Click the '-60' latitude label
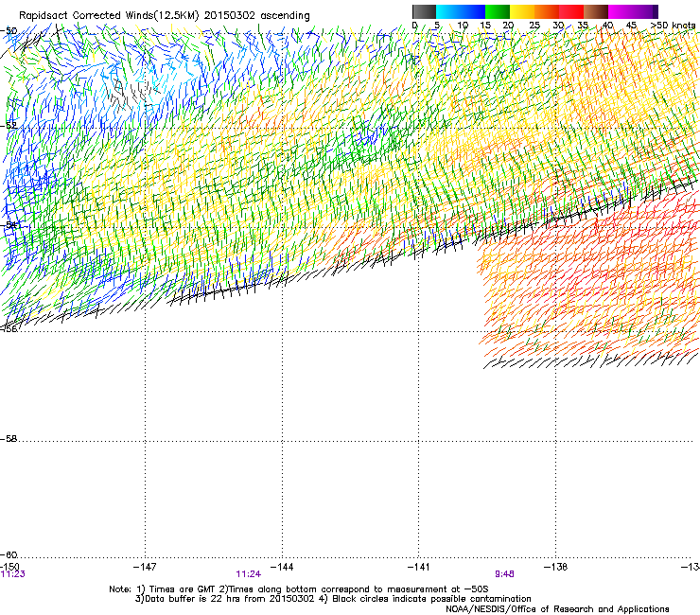The image size is (700, 615). 9,554
